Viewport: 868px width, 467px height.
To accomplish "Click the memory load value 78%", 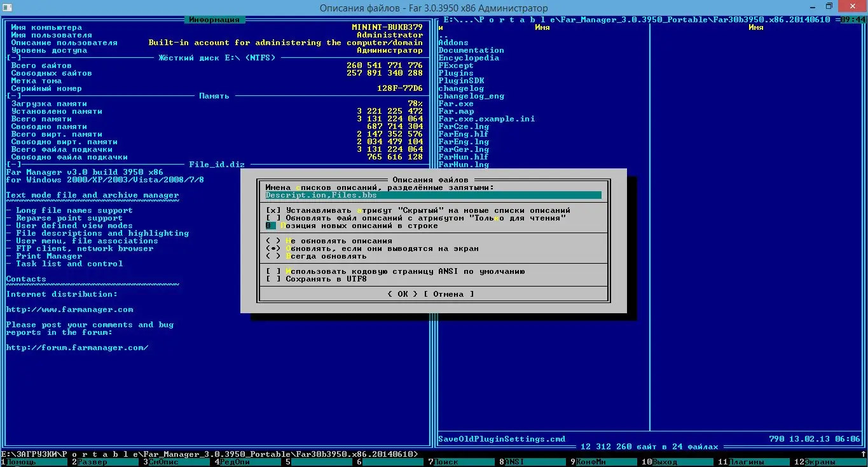I will point(415,104).
